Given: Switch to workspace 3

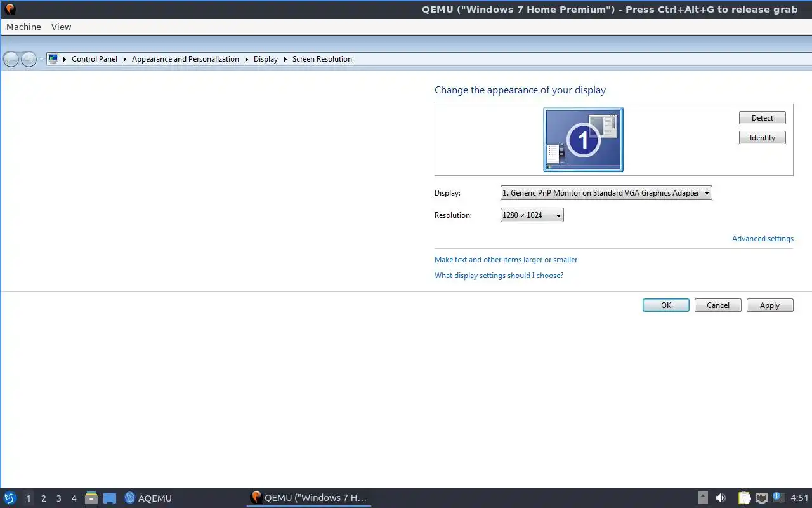Looking at the screenshot, I should (x=58, y=498).
